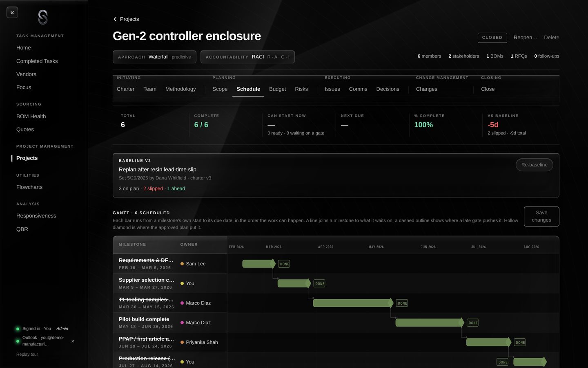
Task: Open the Approach Waterfall selector
Action: [154, 57]
